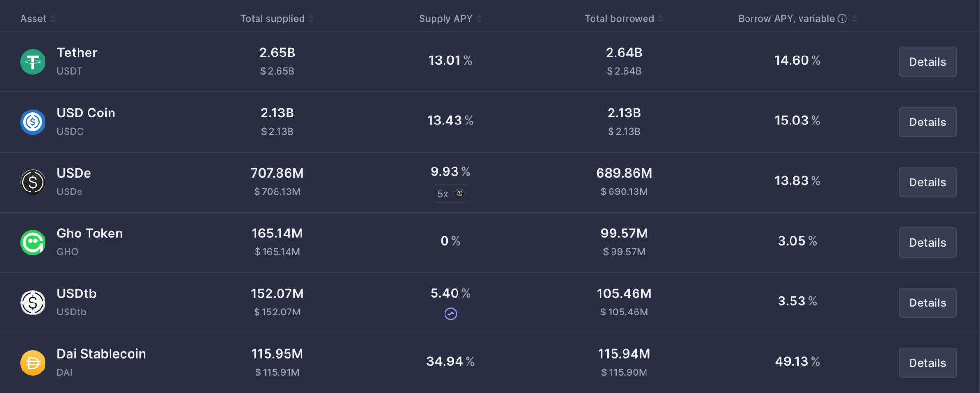Viewport: 980px width, 393px height.
Task: Click the USD Coin USDC logo icon
Action: [x=33, y=122]
